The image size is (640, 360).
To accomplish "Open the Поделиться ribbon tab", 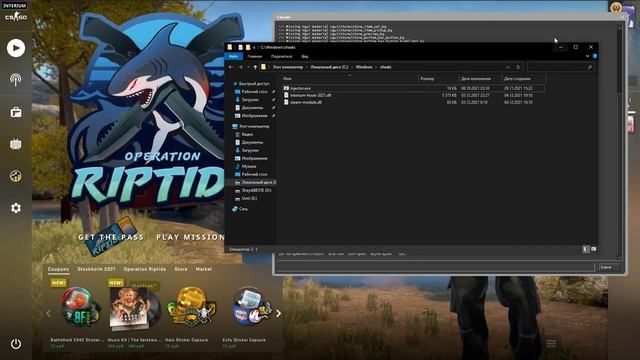I will (282, 56).
